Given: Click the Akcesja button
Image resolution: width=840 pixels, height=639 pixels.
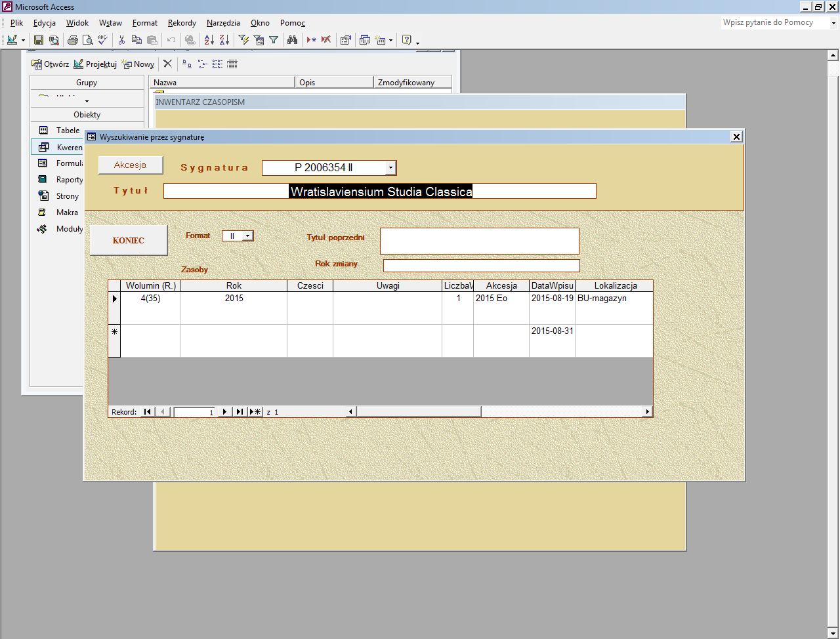Looking at the screenshot, I should pos(131,165).
